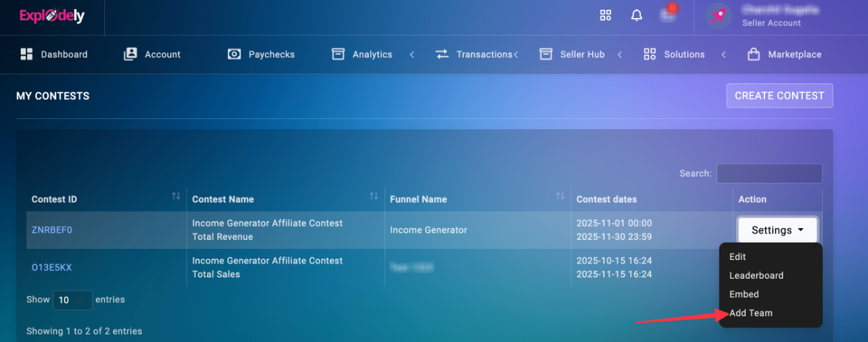The image size is (868, 342).
Task: Click Showing 1 to 2 of 2 entries
Action: pos(84,331)
